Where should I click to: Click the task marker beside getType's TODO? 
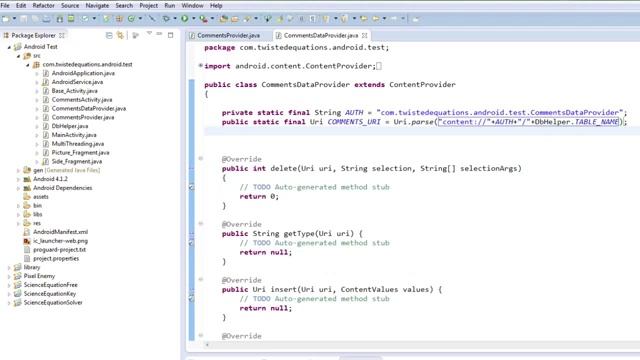191,243
